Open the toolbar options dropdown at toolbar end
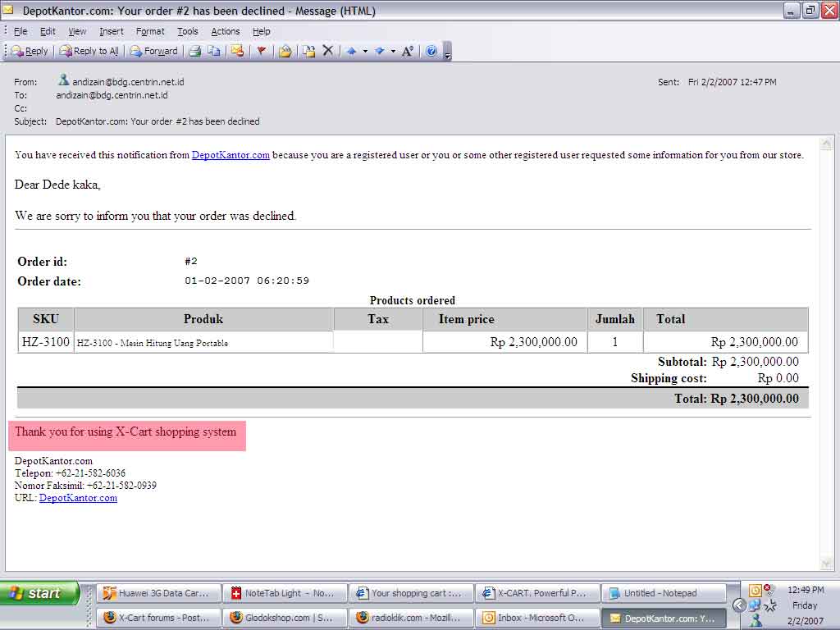This screenshot has height=630, width=840. click(447, 52)
